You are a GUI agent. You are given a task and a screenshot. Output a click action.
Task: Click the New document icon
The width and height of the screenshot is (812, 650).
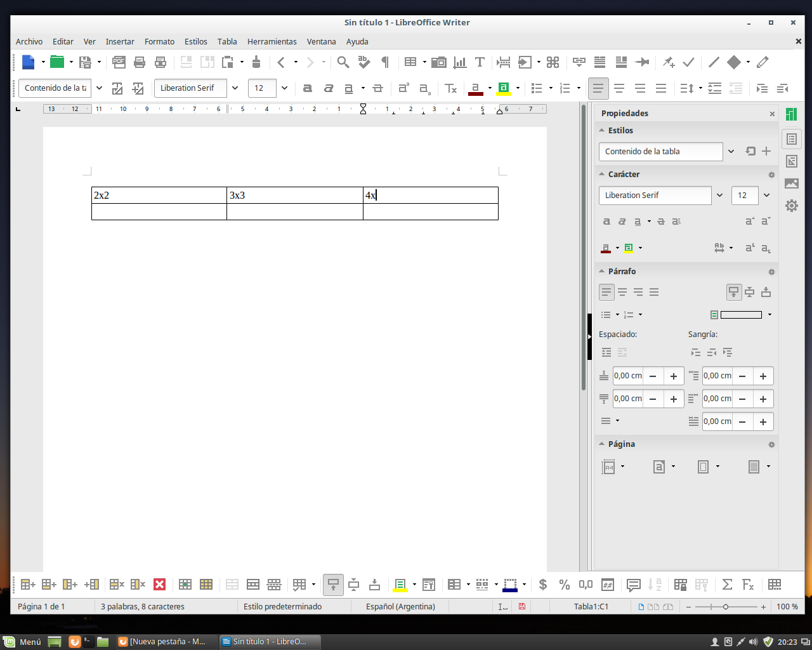pyautogui.click(x=29, y=62)
